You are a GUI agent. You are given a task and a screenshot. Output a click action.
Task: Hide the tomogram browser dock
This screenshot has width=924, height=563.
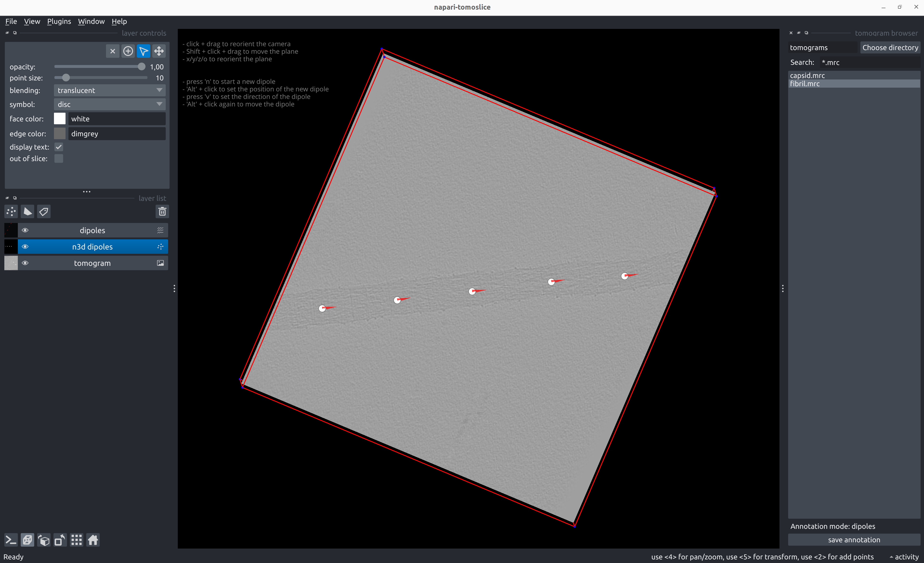799,33
